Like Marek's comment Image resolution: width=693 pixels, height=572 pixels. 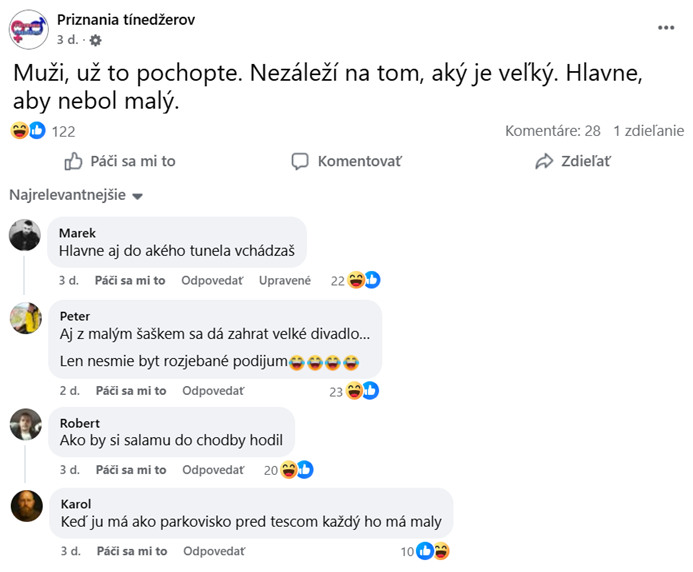click(x=130, y=281)
